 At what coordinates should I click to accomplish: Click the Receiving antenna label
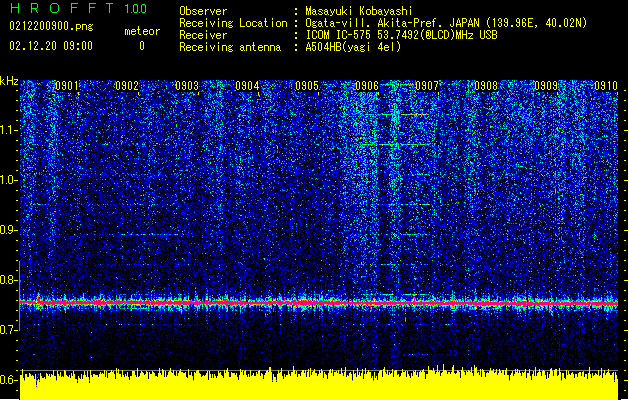(x=230, y=47)
